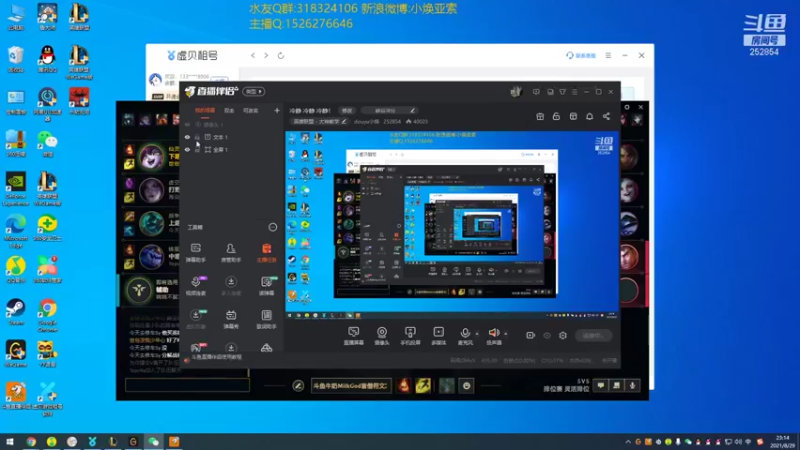The height and width of the screenshot is (450, 800).
Task: Expand speaker options arrow
Action: click(506, 334)
